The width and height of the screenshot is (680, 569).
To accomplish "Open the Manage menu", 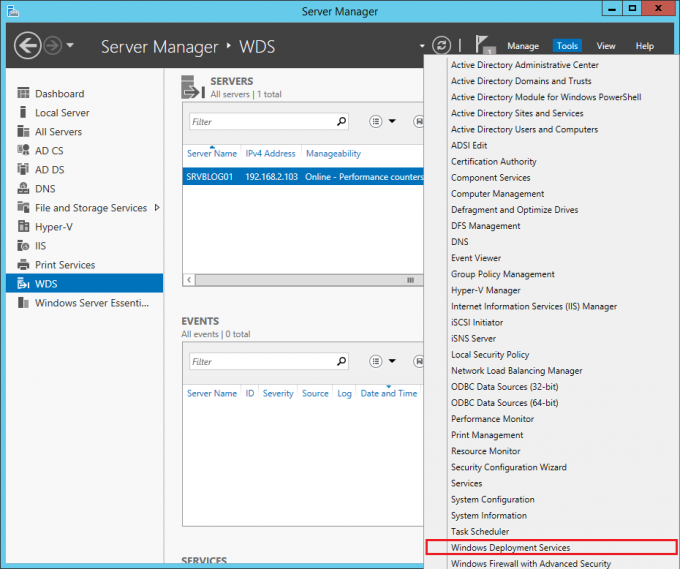I will (x=523, y=46).
